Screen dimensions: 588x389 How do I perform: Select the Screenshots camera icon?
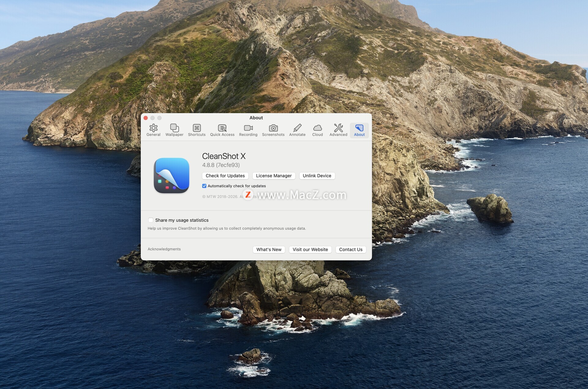coord(273,128)
